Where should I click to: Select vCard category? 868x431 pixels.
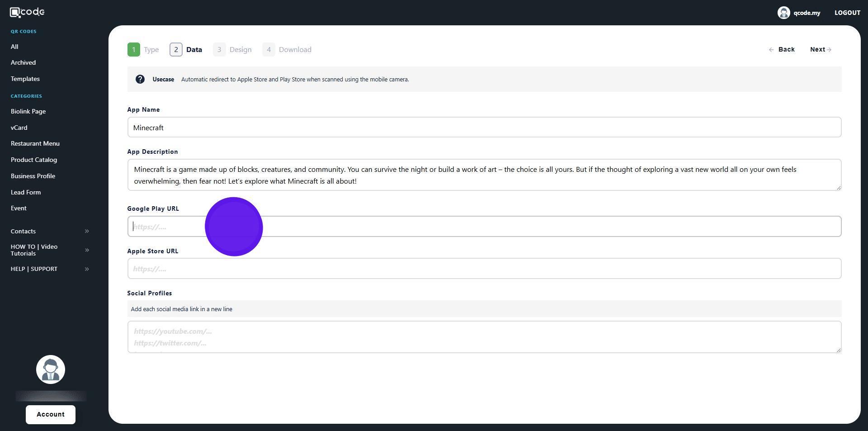point(19,128)
